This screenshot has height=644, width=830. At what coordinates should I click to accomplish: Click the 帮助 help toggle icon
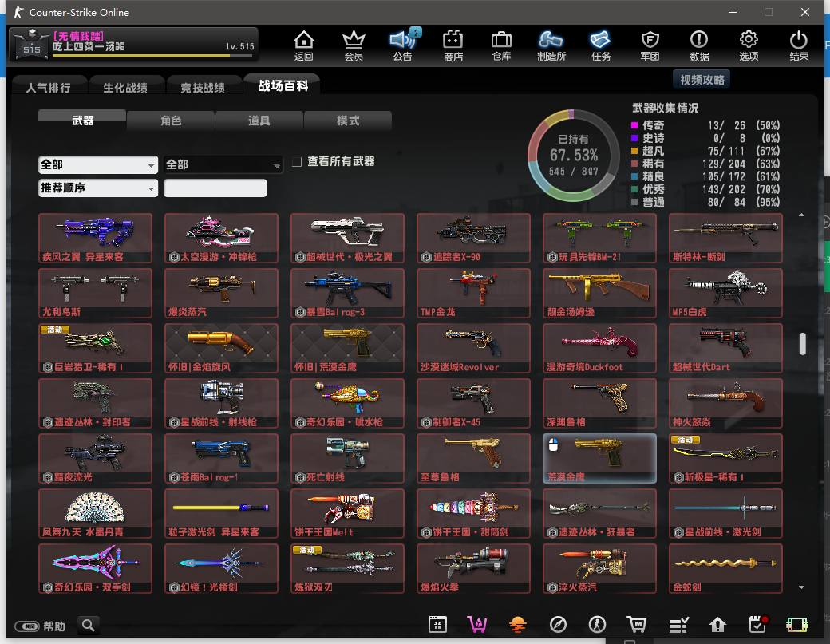coord(27,626)
